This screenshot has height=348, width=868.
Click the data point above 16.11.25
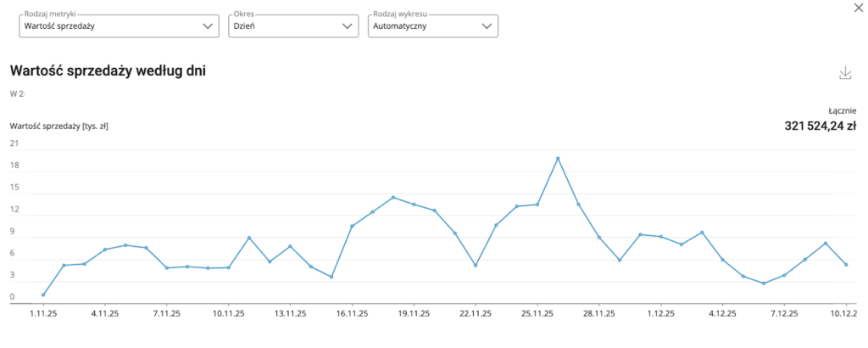[352, 226]
